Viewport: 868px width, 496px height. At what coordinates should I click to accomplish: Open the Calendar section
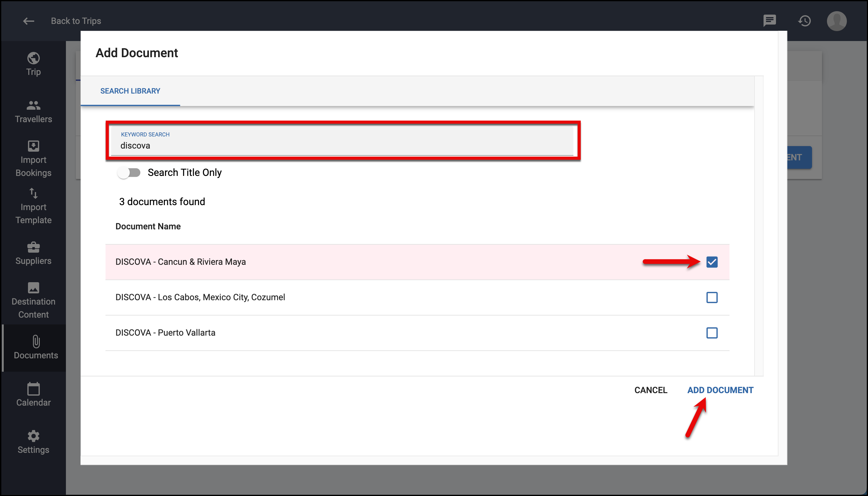33,395
